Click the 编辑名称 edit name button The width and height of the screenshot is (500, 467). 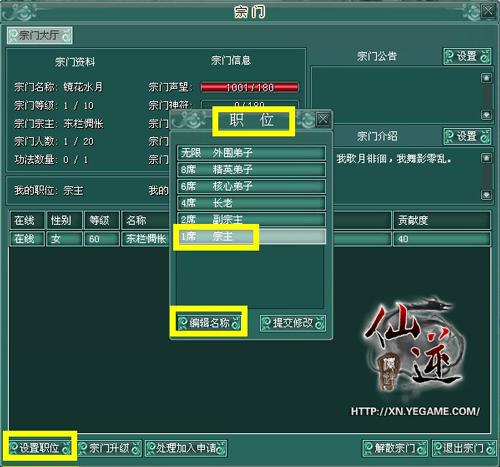click(x=209, y=323)
